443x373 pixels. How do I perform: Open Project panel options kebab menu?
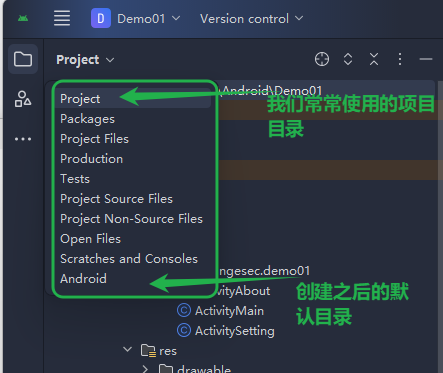coord(400,59)
